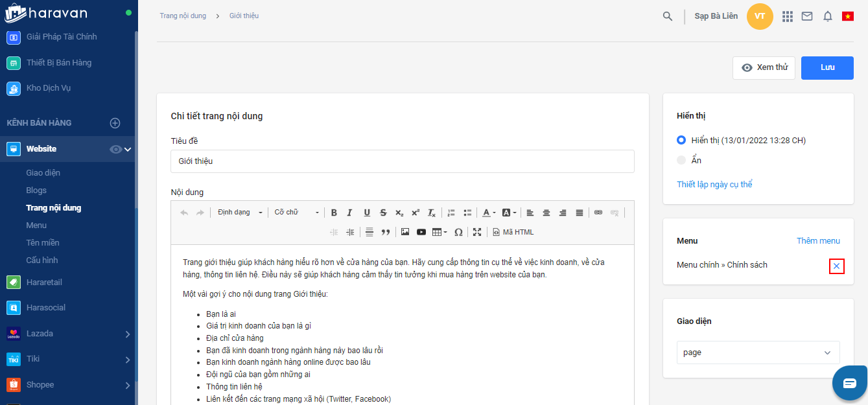
Task: Insert an image into content
Action: coord(405,232)
